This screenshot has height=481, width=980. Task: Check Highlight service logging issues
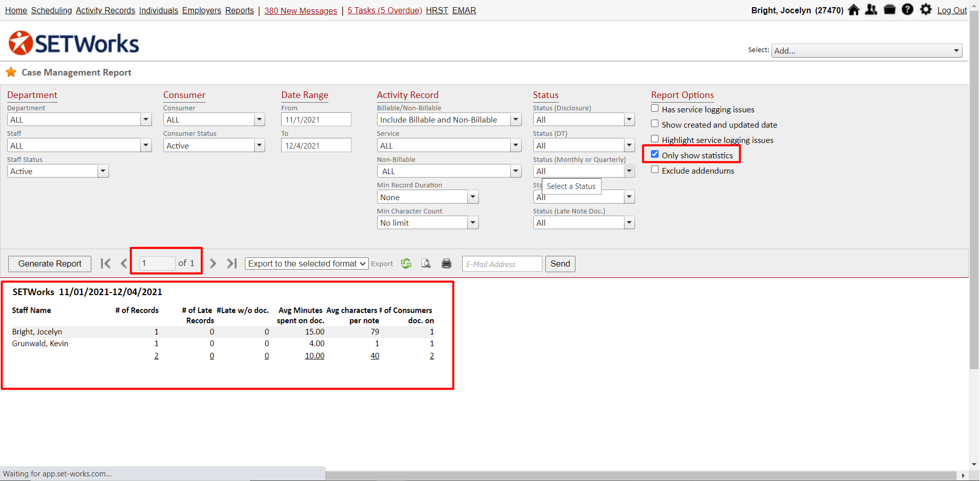coord(655,139)
